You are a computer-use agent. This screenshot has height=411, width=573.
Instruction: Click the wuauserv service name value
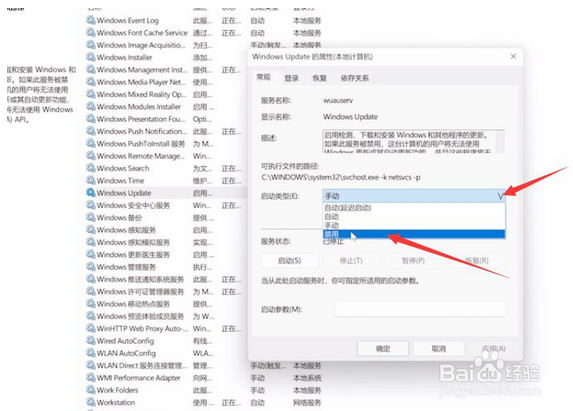pyautogui.click(x=338, y=100)
